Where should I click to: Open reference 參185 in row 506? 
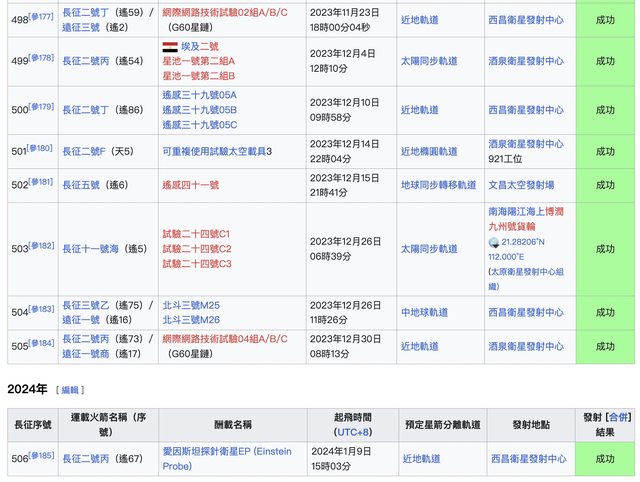41,455
